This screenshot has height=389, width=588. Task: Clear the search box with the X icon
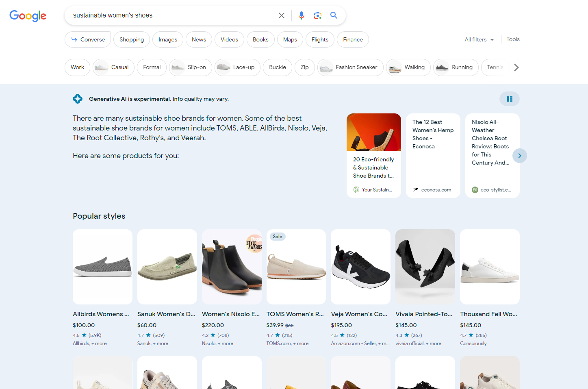(x=282, y=15)
